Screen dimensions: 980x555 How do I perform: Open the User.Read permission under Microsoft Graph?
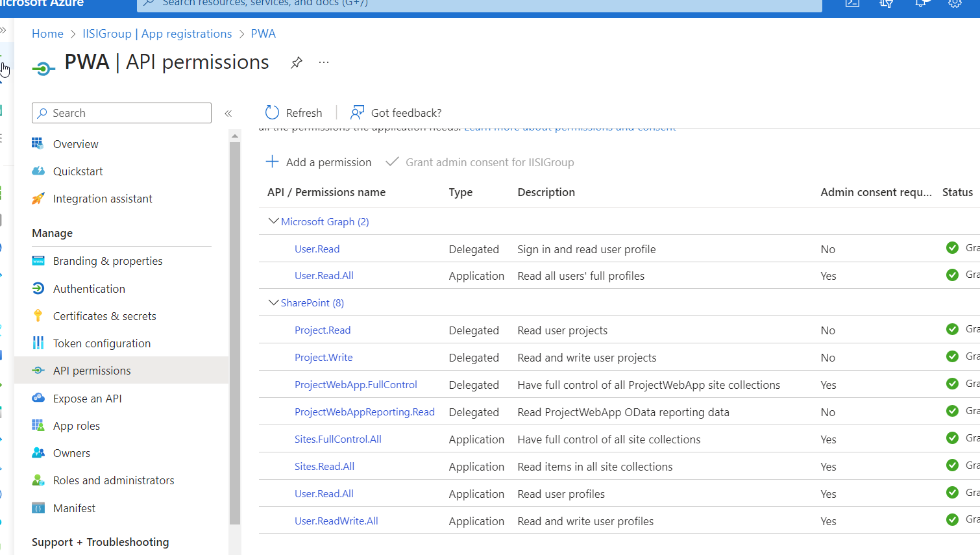point(317,249)
